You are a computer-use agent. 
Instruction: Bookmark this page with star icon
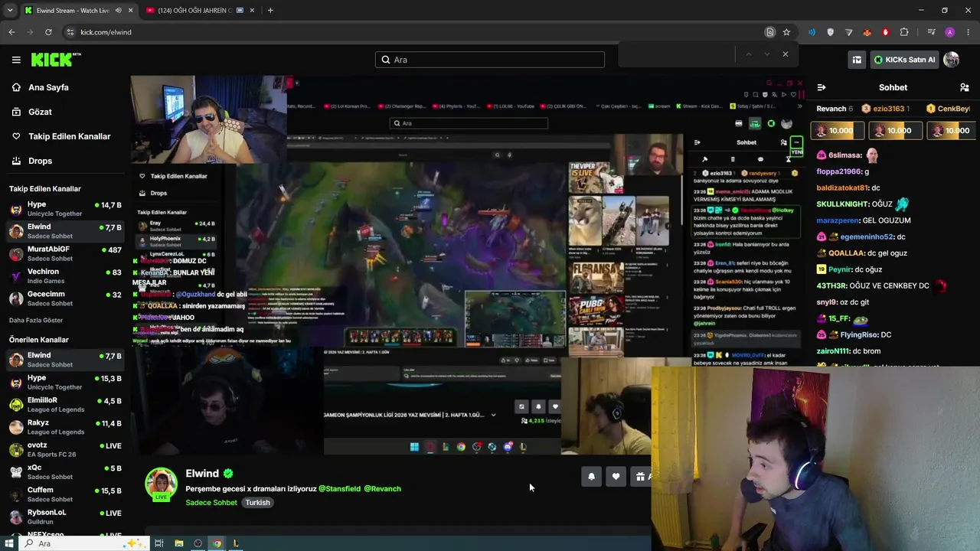pos(786,32)
